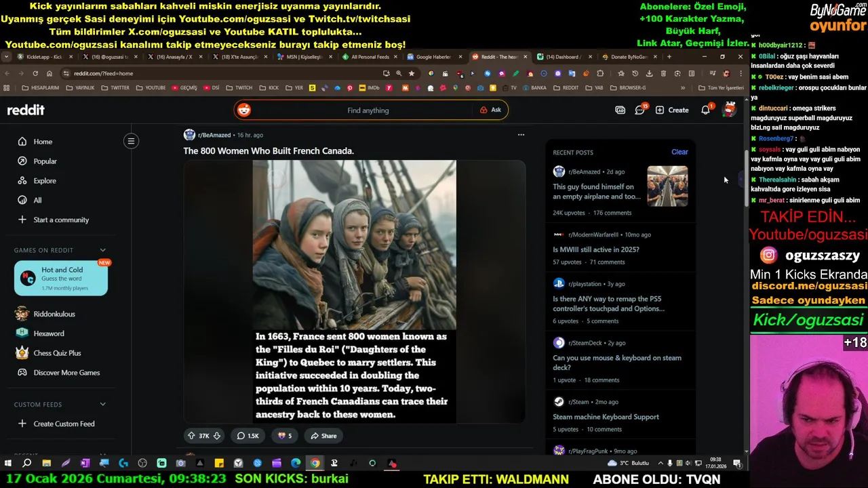This screenshot has width=868, height=488.
Task: Click the Reddit logo
Action: [x=26, y=110]
